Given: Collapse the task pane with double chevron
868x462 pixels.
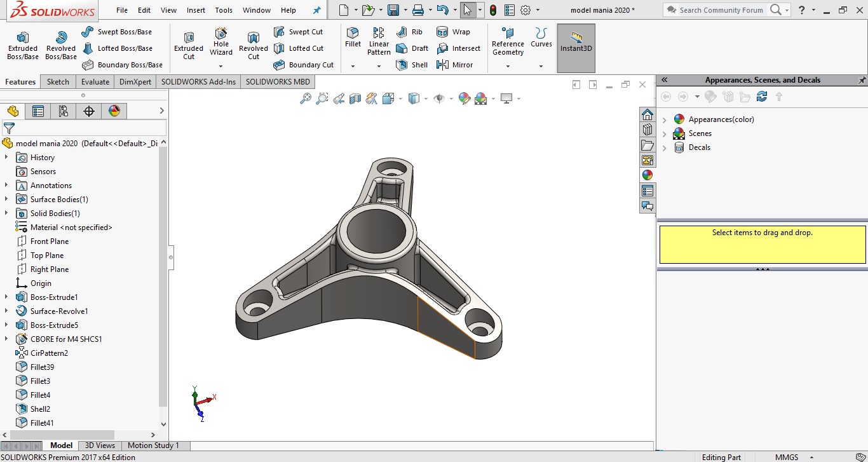Looking at the screenshot, I should point(664,80).
